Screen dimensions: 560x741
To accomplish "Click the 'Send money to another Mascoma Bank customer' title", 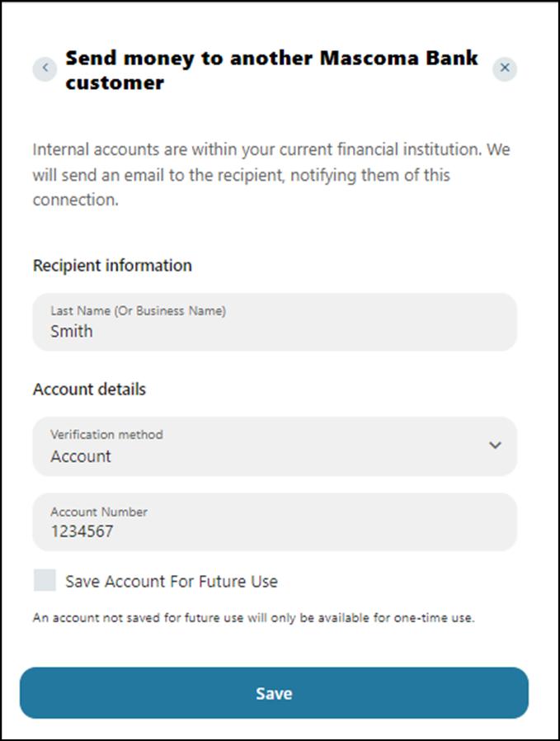I will [271, 71].
